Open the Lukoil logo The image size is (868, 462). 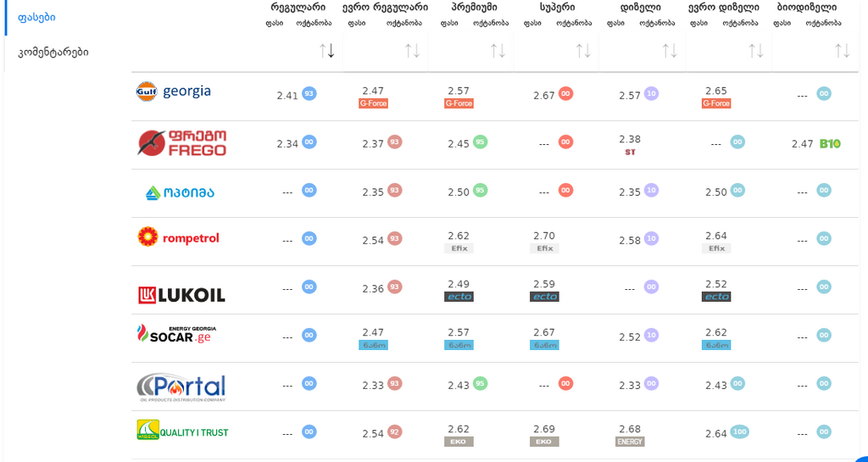click(x=181, y=295)
